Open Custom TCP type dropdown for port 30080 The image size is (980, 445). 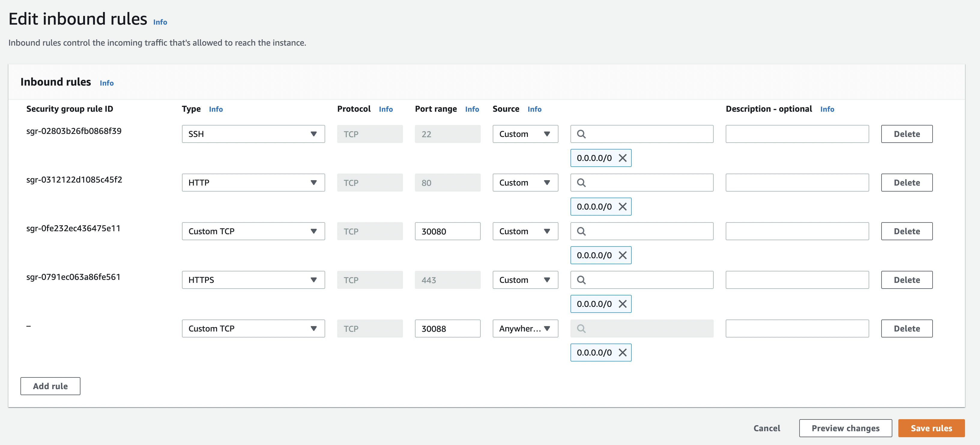(253, 231)
